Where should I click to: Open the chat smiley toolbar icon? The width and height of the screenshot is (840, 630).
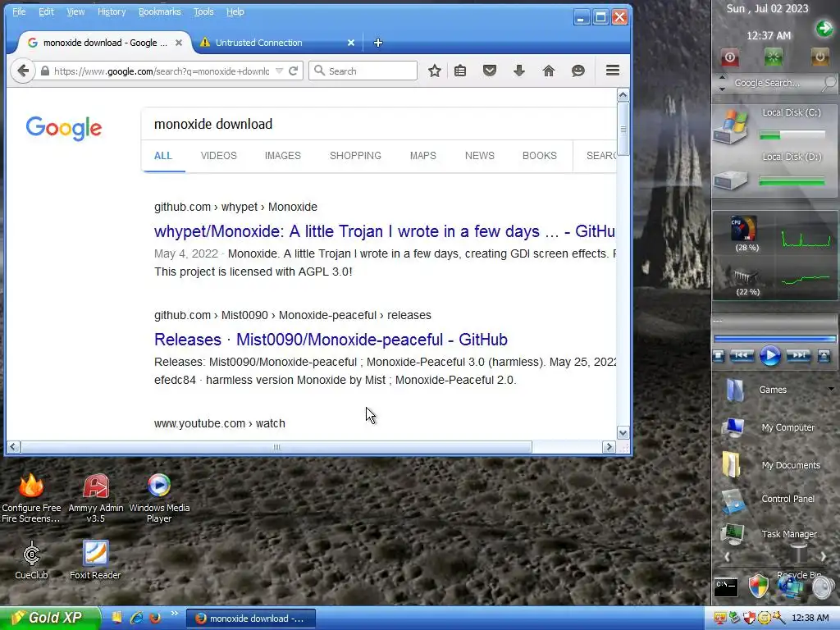click(578, 71)
